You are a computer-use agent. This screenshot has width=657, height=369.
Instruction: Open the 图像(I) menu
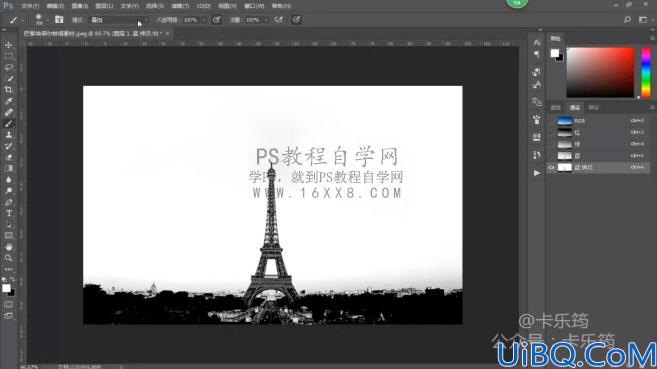click(x=80, y=6)
